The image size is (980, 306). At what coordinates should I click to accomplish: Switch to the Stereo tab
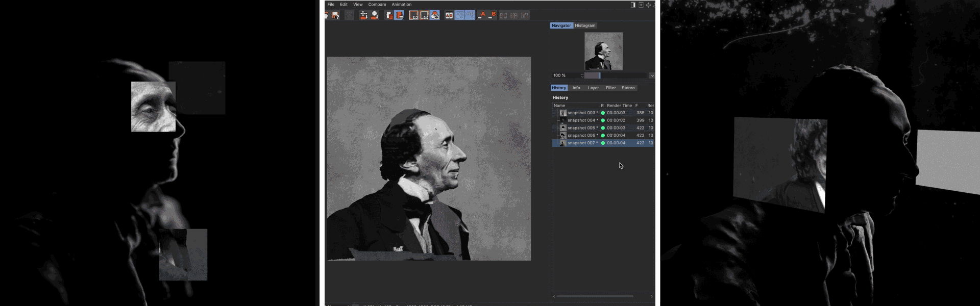[628, 88]
